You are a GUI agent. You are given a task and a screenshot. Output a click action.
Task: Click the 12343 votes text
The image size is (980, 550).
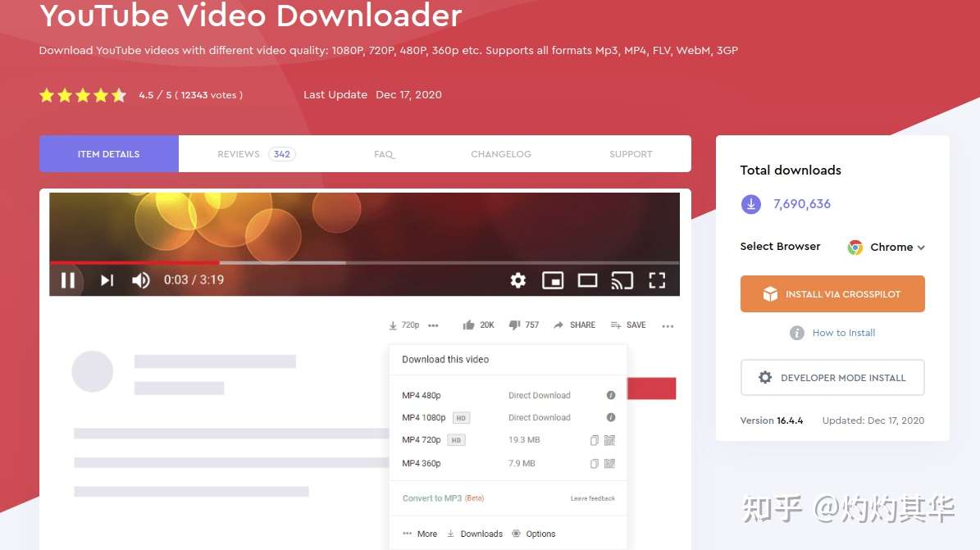pyautogui.click(x=209, y=95)
